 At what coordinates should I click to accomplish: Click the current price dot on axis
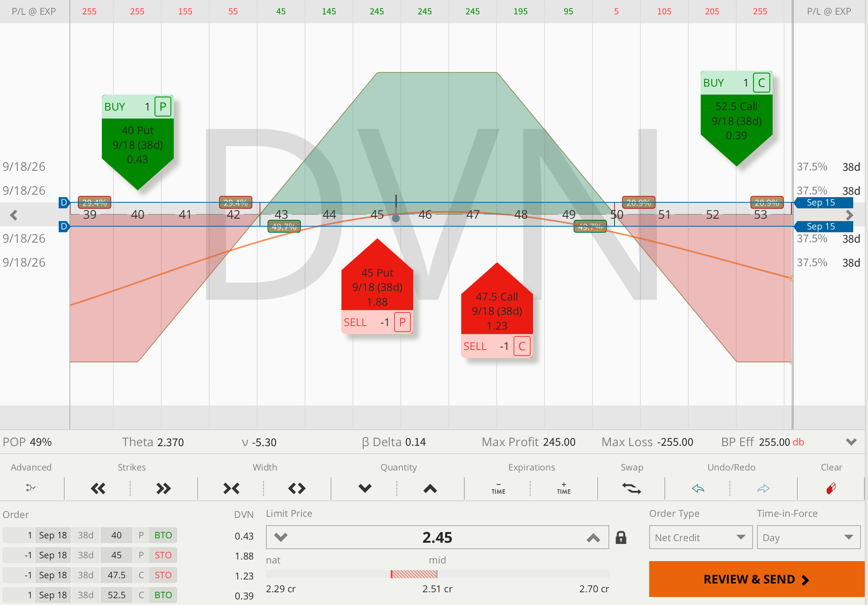(x=396, y=218)
